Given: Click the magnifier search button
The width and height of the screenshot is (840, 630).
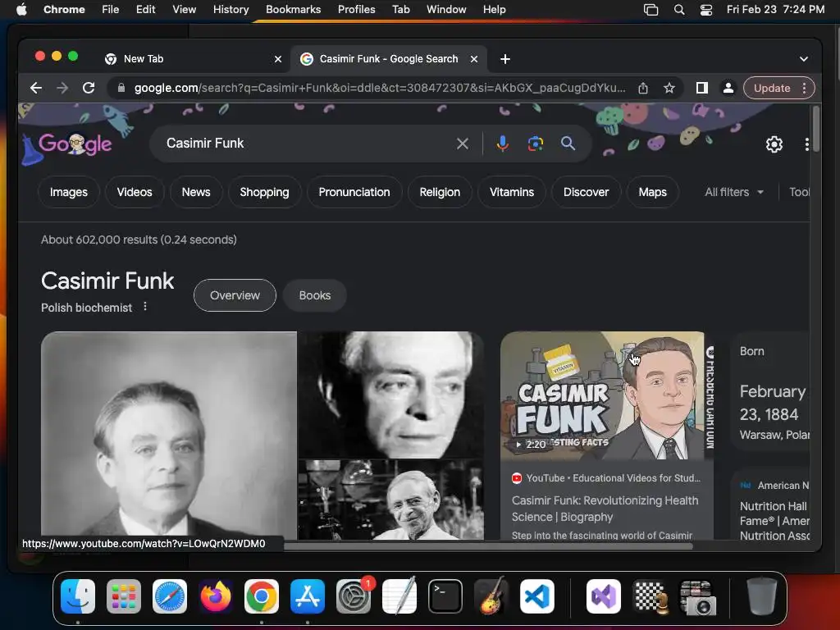Looking at the screenshot, I should point(568,143).
